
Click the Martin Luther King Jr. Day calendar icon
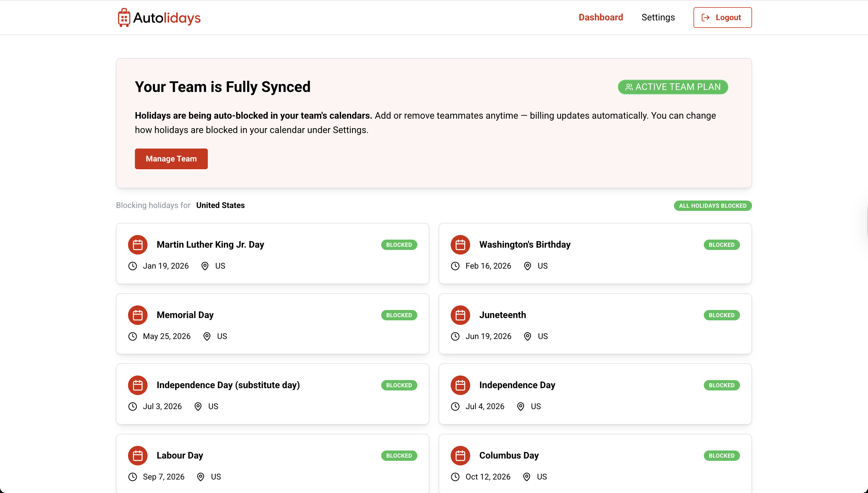[138, 244]
